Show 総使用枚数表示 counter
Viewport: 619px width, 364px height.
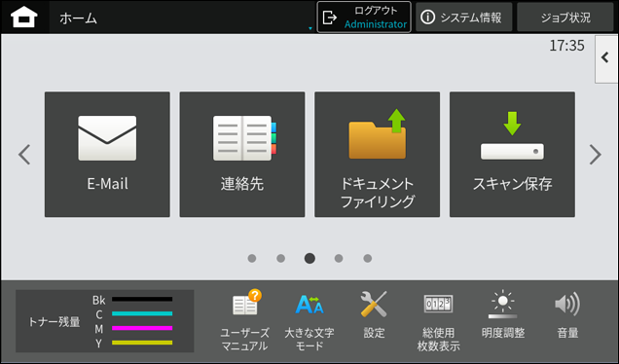coord(438,320)
